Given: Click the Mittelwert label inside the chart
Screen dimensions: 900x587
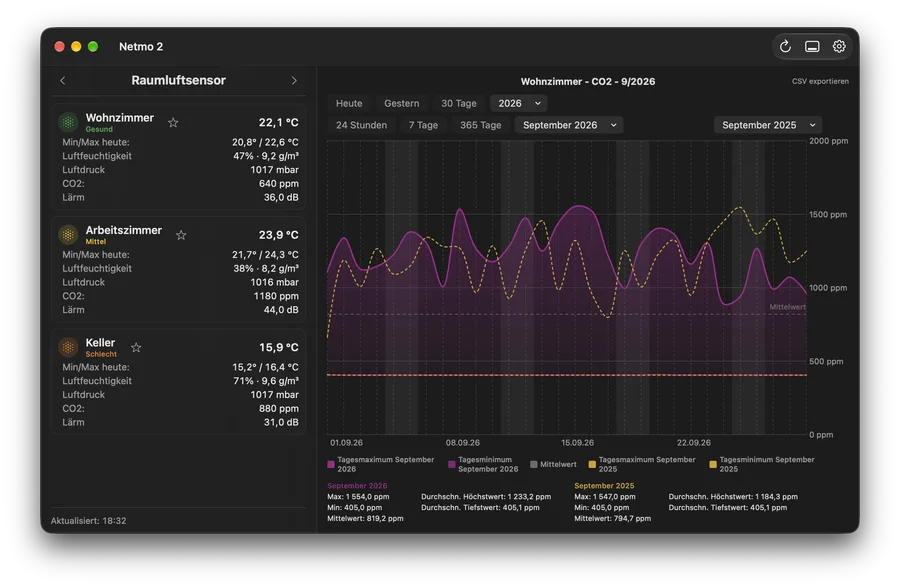Looking at the screenshot, I should tap(788, 307).
